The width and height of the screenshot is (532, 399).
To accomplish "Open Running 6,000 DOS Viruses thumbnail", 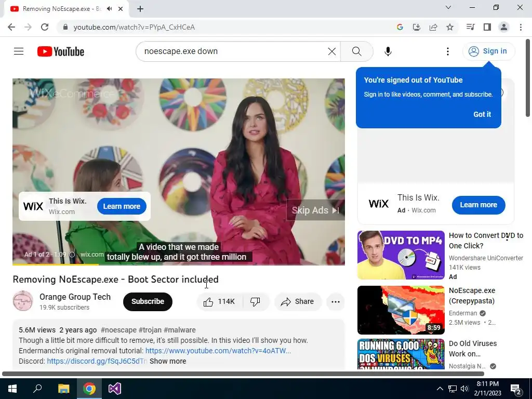I will tap(401, 354).
